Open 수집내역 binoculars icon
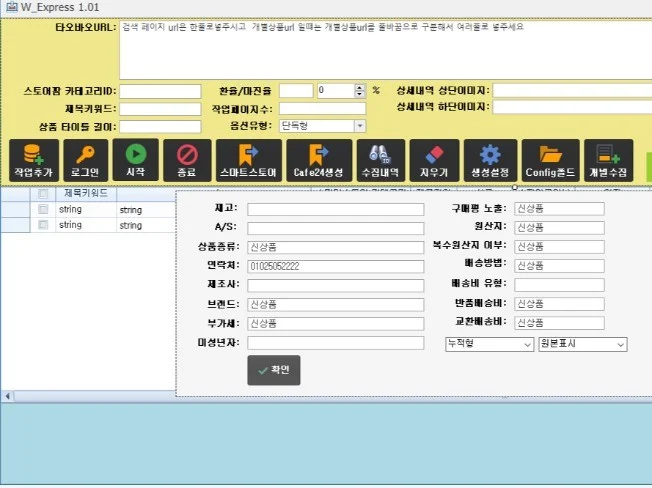 (x=380, y=159)
